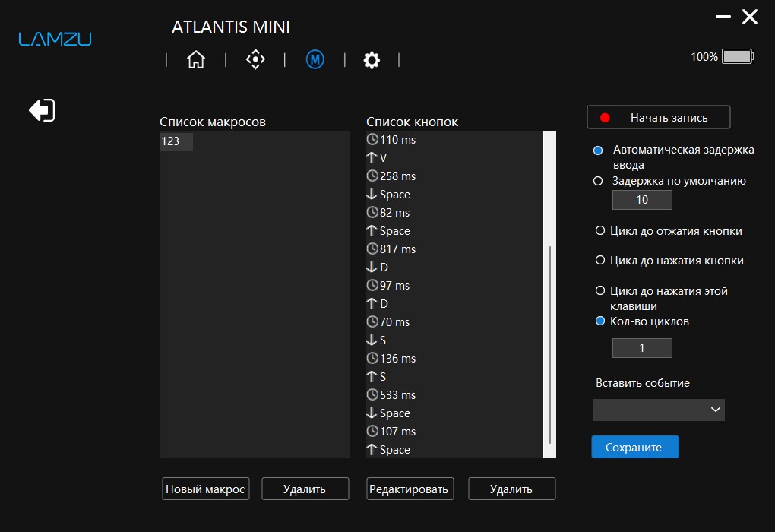This screenshot has height=532, width=775.
Task: Select macro '123' in macro list
Action: pos(176,141)
